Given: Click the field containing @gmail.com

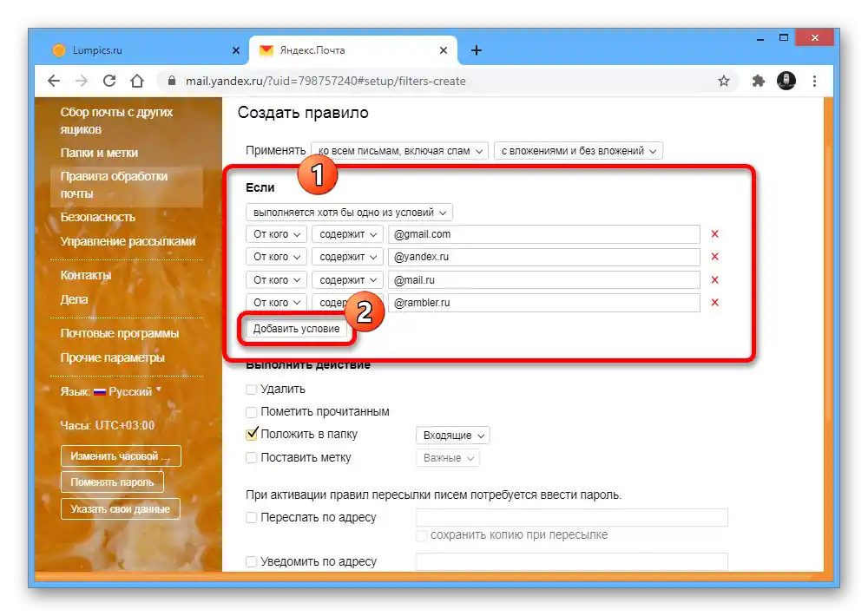Looking at the screenshot, I should 544,234.
